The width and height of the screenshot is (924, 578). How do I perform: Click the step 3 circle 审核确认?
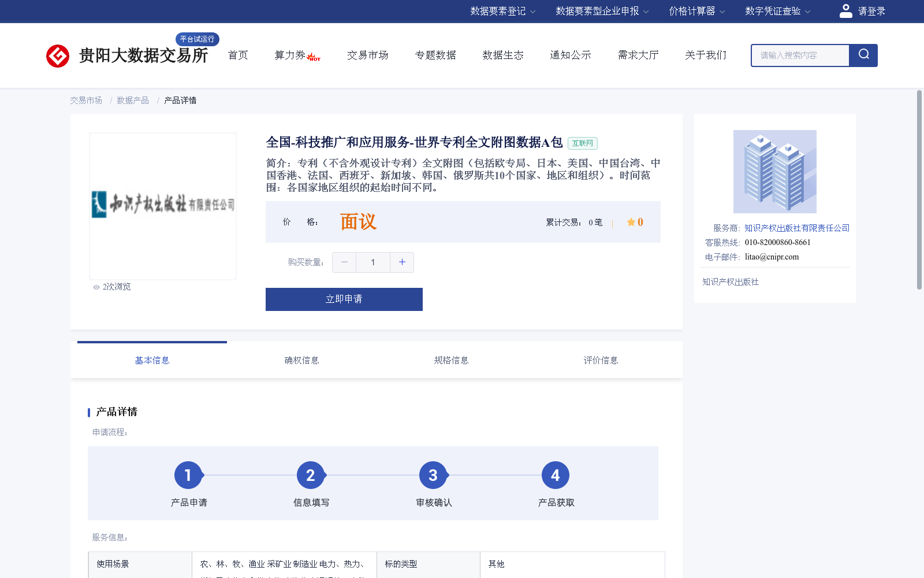click(x=433, y=475)
